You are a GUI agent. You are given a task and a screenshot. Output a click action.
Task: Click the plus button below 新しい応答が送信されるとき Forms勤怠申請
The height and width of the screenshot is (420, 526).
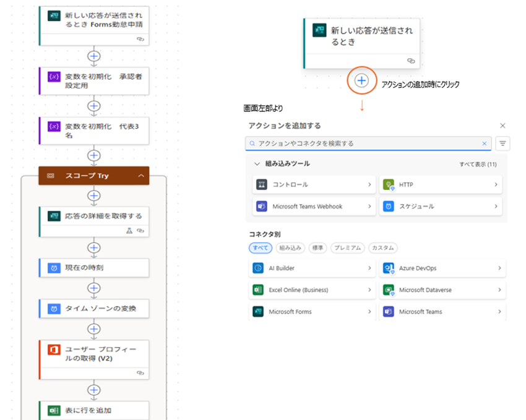tap(94, 56)
